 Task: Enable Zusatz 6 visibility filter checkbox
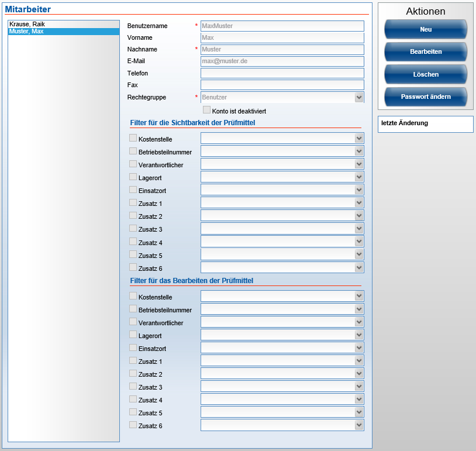[x=133, y=267]
